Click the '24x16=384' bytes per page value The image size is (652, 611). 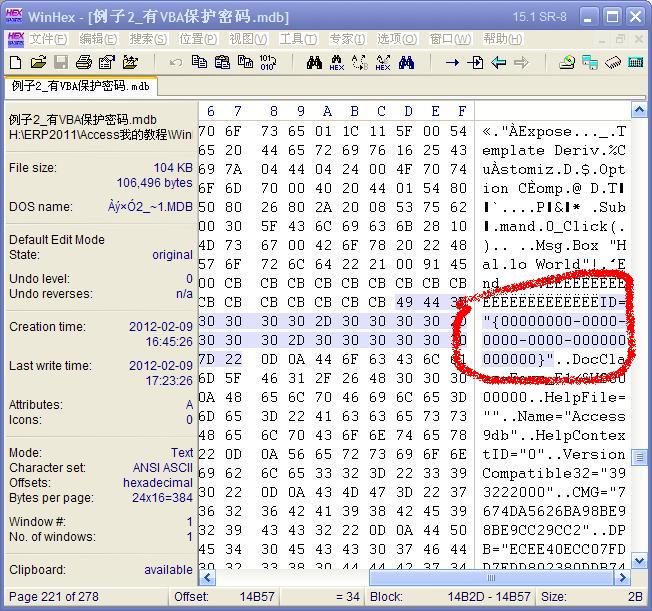pos(162,498)
